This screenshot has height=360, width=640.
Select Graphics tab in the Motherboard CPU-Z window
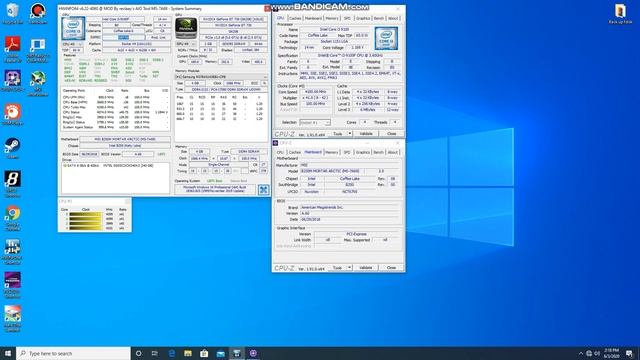[362, 152]
